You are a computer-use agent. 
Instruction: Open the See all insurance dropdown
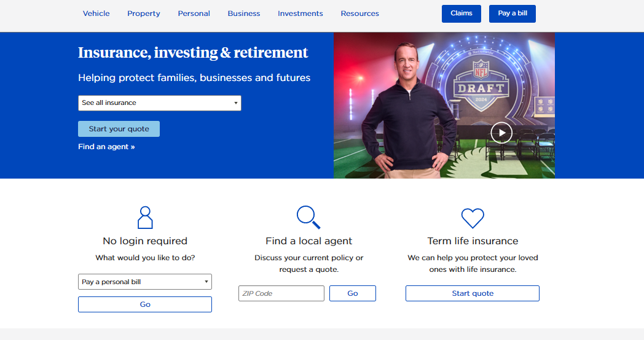(x=160, y=103)
